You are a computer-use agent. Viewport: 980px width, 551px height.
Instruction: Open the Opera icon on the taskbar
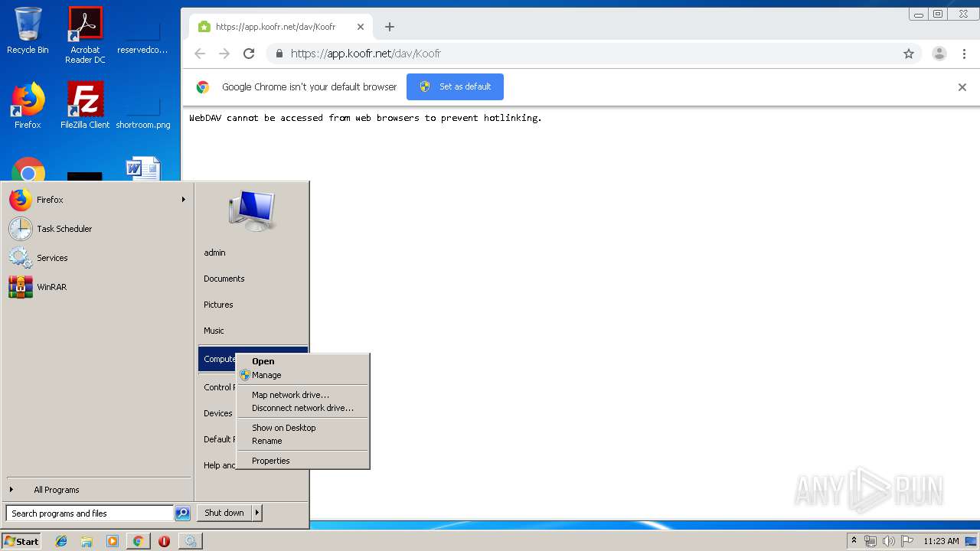(x=164, y=541)
